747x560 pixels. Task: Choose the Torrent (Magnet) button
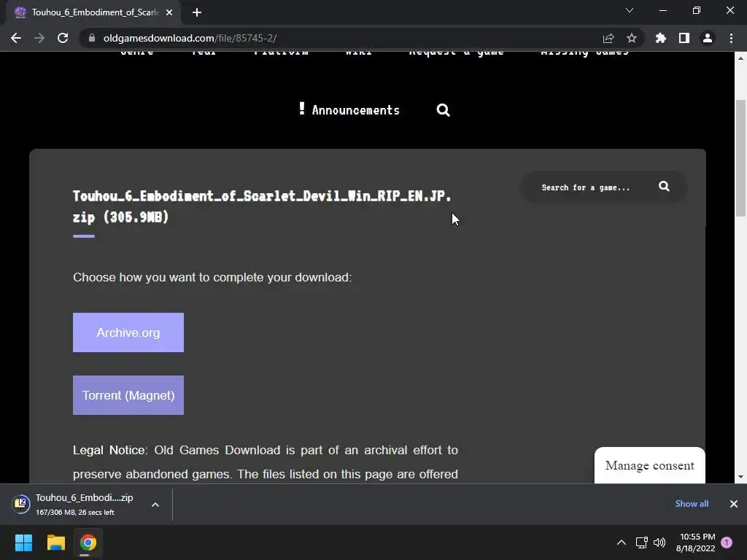tap(128, 395)
